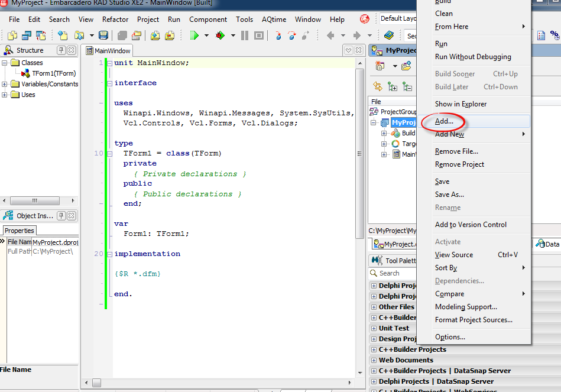Click the Toggle Form/Unit toolbar icon
This screenshot has height=392, width=561.
[x=41, y=35]
